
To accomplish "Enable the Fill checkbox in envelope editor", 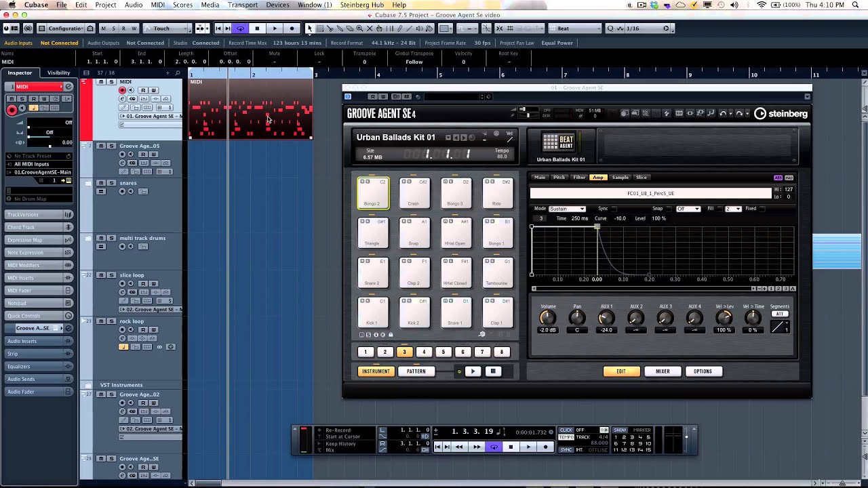I will (x=720, y=209).
